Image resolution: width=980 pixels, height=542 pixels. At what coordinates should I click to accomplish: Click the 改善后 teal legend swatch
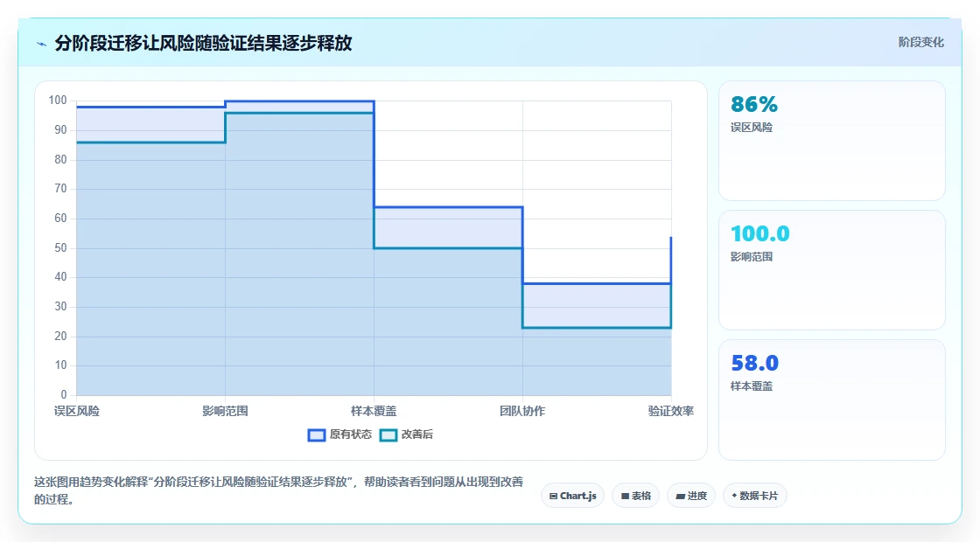388,435
